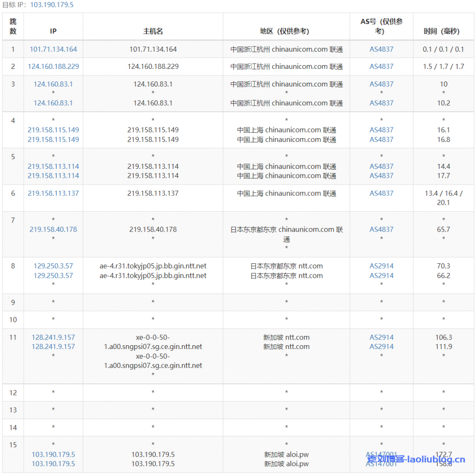Select first 124.160.83.1 IP link in hop 3

[x=53, y=84]
